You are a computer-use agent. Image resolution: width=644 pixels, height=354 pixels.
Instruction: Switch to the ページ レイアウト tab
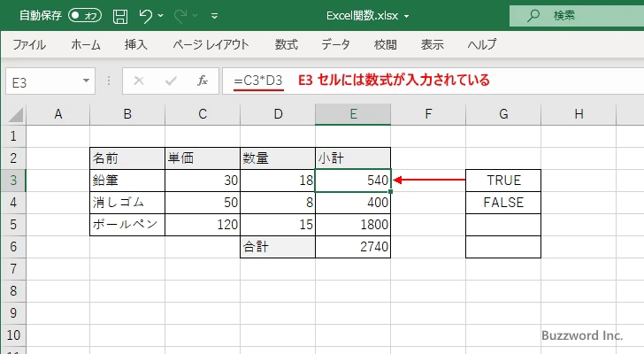click(x=211, y=44)
